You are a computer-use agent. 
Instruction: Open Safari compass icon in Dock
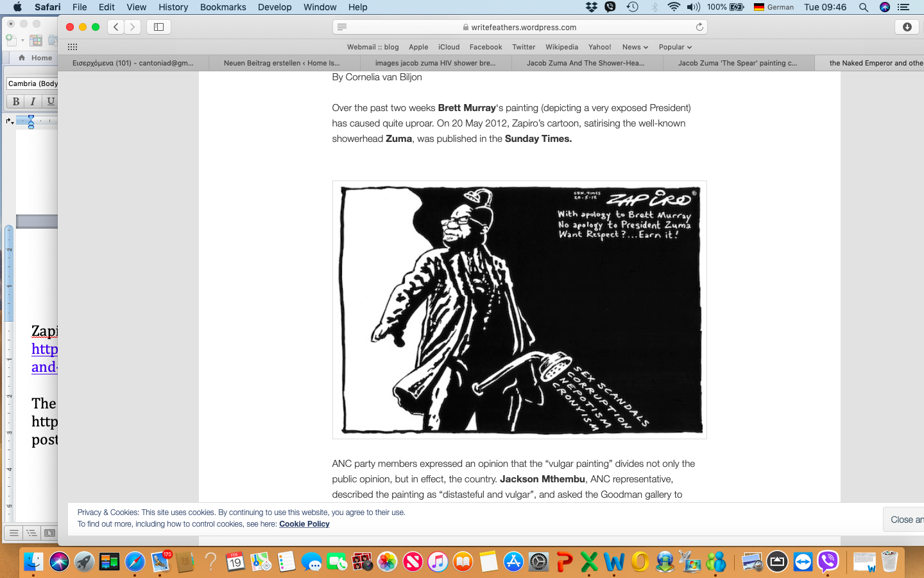135,562
